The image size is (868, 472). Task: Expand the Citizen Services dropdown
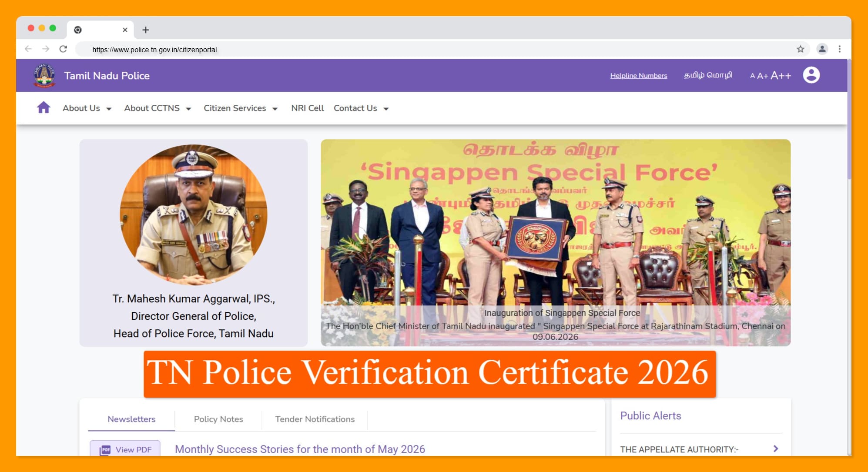pyautogui.click(x=241, y=108)
